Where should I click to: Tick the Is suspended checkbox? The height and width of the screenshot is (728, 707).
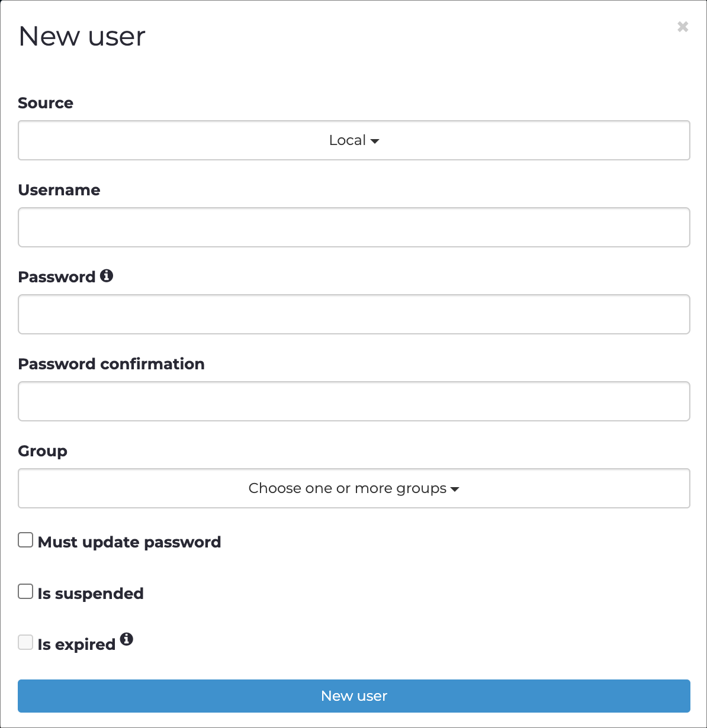[25, 591]
